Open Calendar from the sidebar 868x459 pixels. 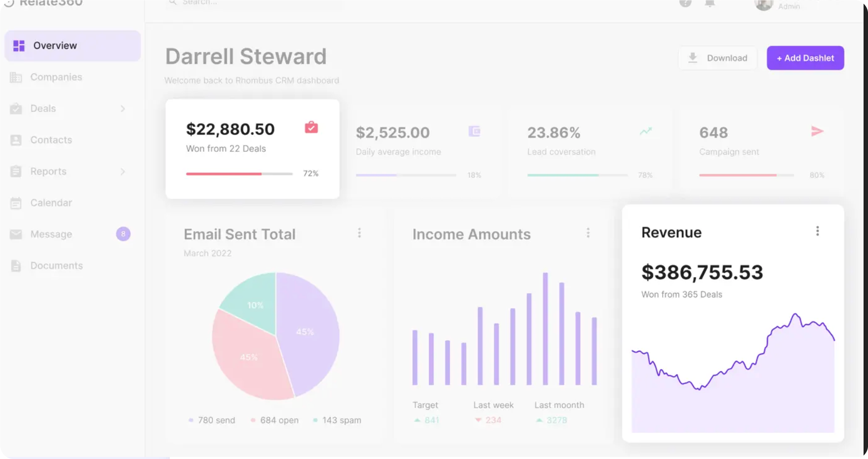click(x=51, y=203)
